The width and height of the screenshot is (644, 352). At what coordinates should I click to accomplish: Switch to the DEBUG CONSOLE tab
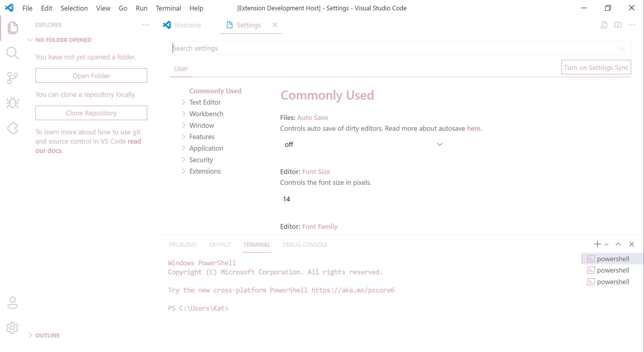click(x=305, y=245)
